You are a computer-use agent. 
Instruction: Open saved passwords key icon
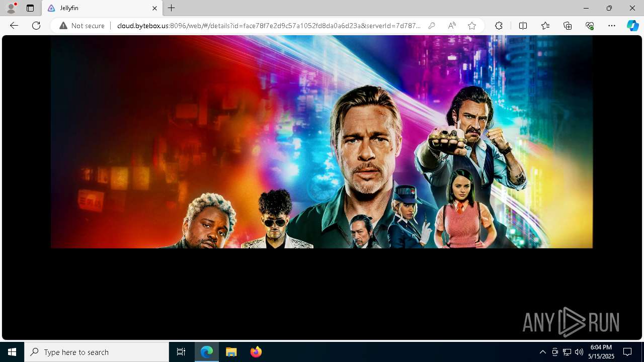coord(432,26)
